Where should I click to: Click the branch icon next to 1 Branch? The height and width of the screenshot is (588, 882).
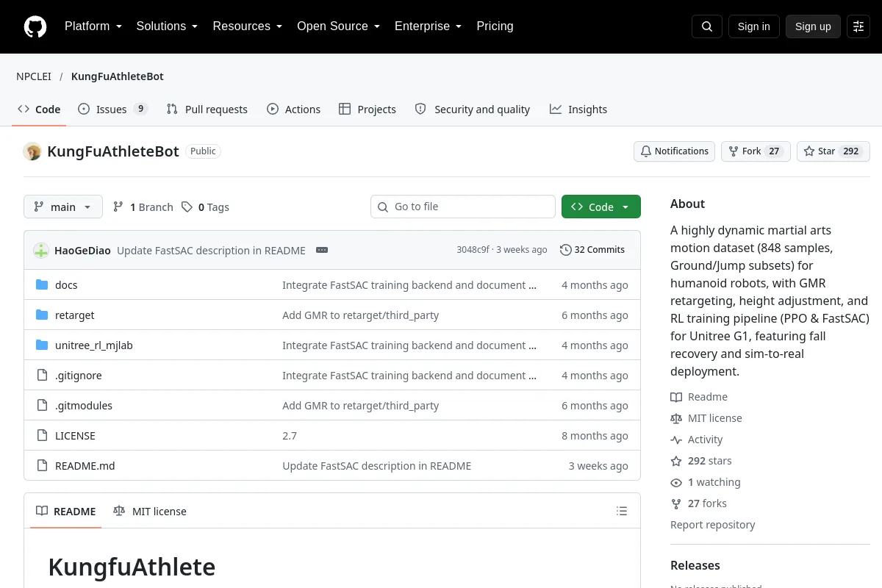click(x=118, y=207)
